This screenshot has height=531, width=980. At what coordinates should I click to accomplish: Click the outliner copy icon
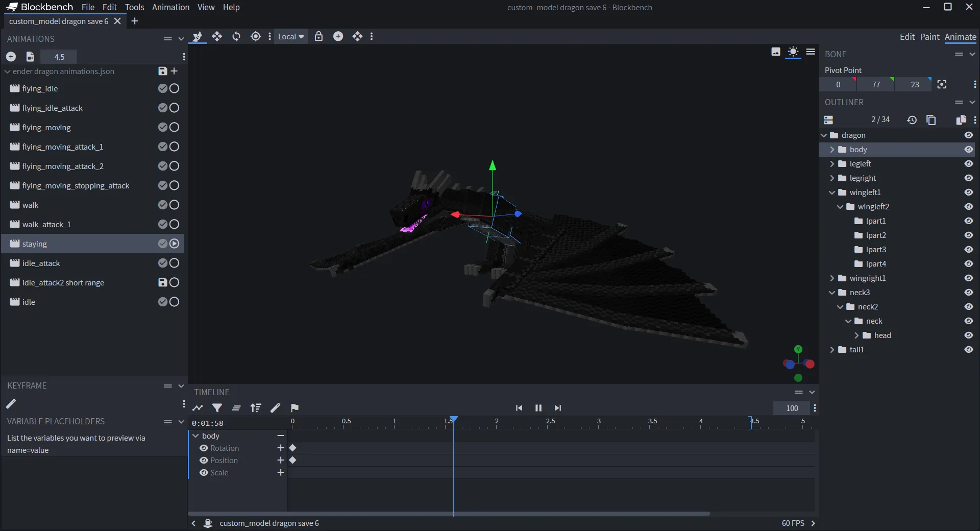931,119
